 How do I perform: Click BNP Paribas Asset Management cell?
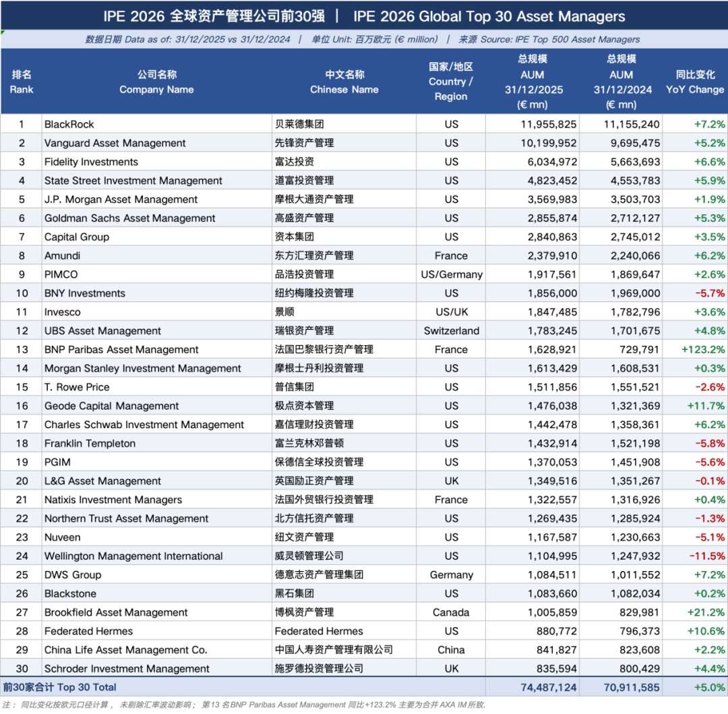[x=157, y=349]
